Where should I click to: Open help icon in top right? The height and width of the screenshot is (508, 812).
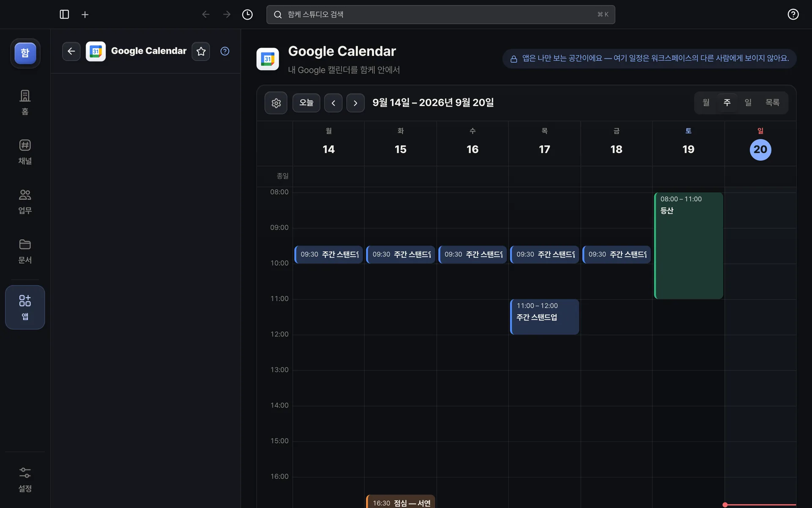tap(793, 14)
